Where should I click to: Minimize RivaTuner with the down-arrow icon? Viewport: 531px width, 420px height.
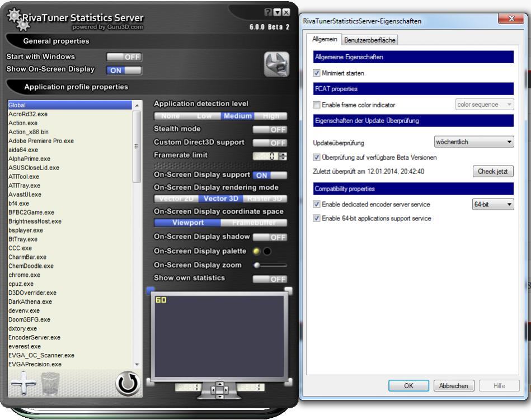(x=277, y=12)
